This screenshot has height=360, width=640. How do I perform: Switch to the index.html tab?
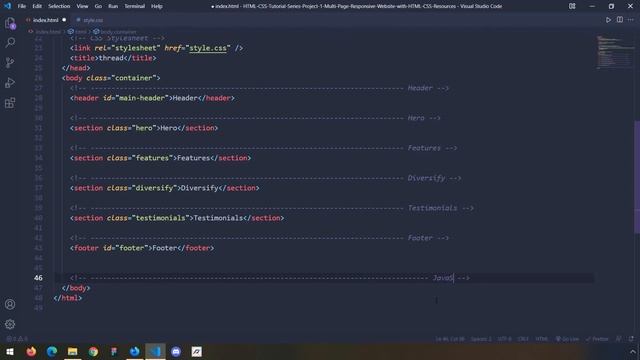45,20
